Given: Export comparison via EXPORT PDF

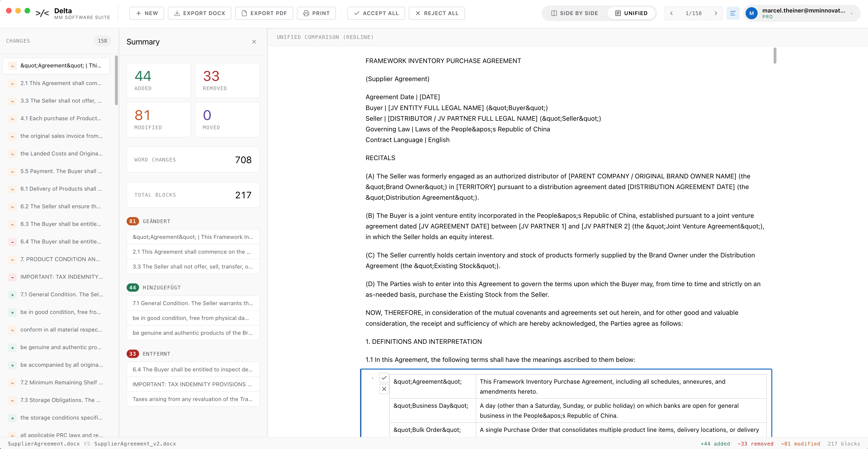Looking at the screenshot, I should (264, 13).
